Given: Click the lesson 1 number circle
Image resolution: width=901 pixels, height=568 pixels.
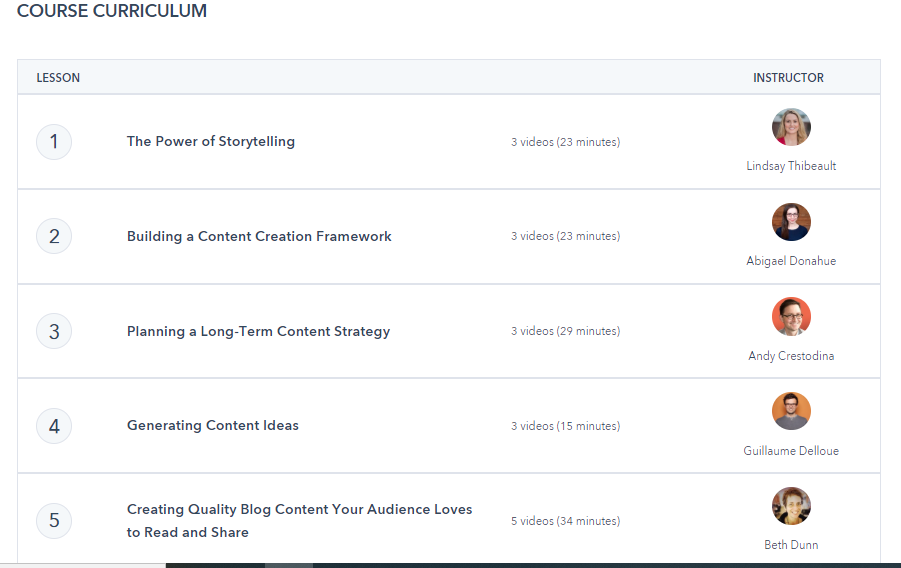Looking at the screenshot, I should 54,142.
